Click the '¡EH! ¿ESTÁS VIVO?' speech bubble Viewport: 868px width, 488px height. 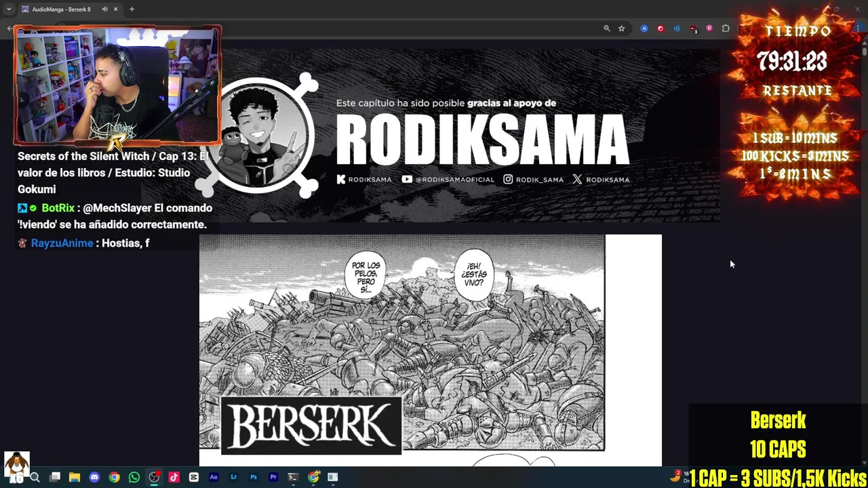(x=474, y=274)
